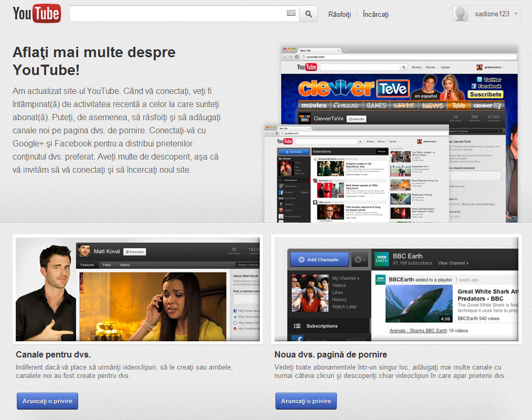532x420 pixels.
Task: Select the Featured tab in Matt Koval preview
Action: tap(87, 265)
